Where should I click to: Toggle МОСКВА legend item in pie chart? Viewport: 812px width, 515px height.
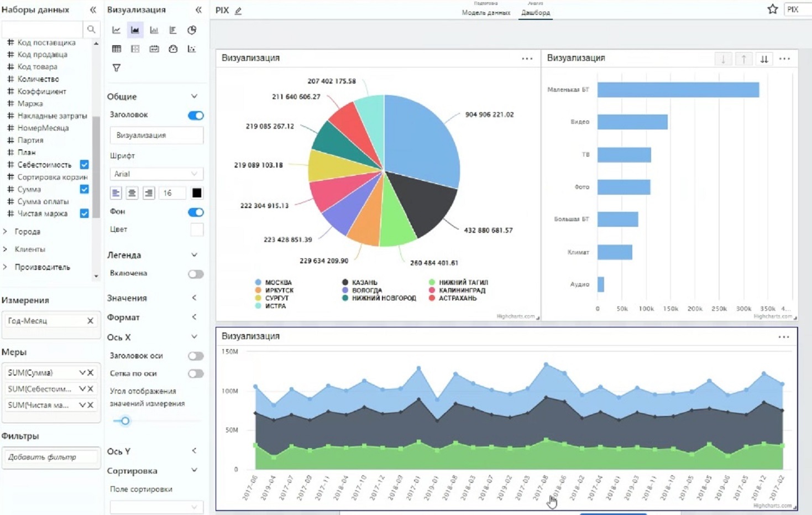pos(273,282)
